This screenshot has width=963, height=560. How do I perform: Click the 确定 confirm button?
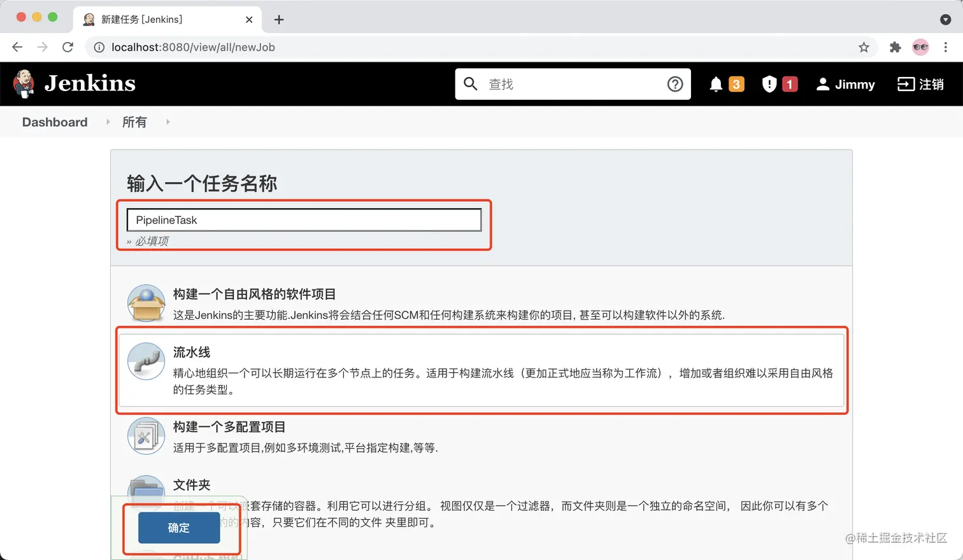tap(179, 528)
